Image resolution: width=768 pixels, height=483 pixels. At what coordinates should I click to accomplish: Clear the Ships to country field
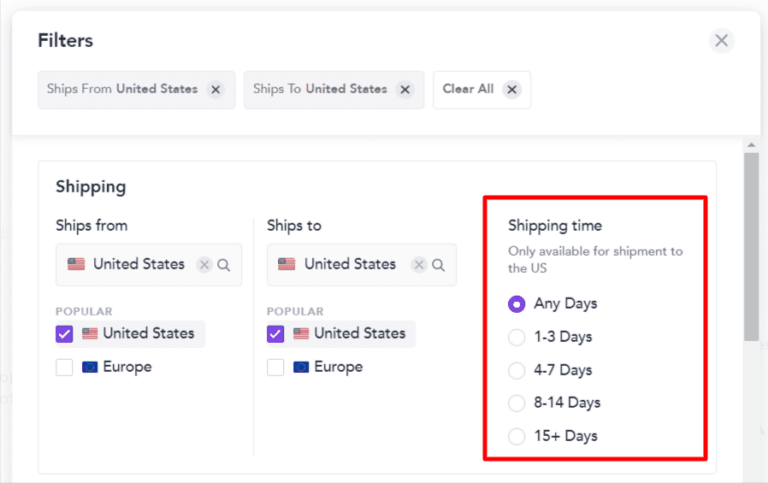pyautogui.click(x=419, y=265)
